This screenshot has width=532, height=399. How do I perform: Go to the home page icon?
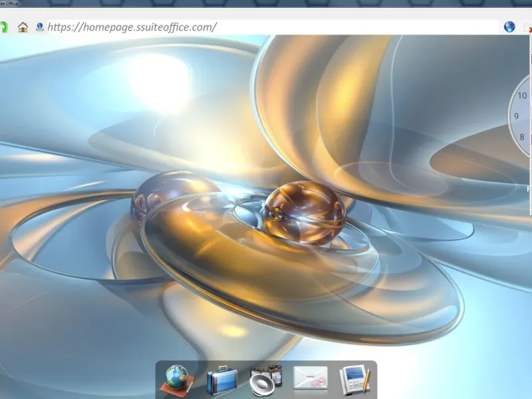coord(23,27)
